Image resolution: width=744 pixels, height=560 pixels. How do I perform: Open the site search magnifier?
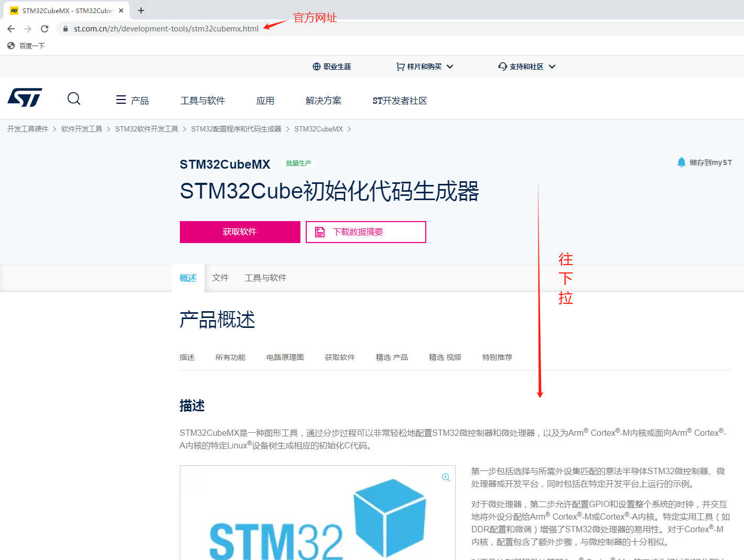pyautogui.click(x=74, y=98)
